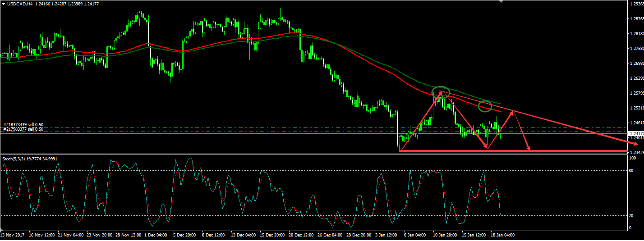Screen dimensions: 644x241
Task: Click the 28 Dec 20:00 time label
Action: click(359, 235)
